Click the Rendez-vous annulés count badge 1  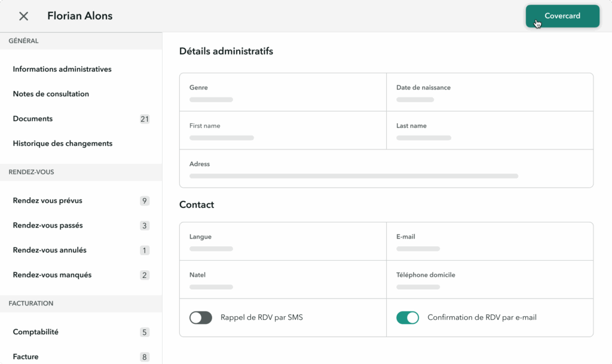pos(145,250)
